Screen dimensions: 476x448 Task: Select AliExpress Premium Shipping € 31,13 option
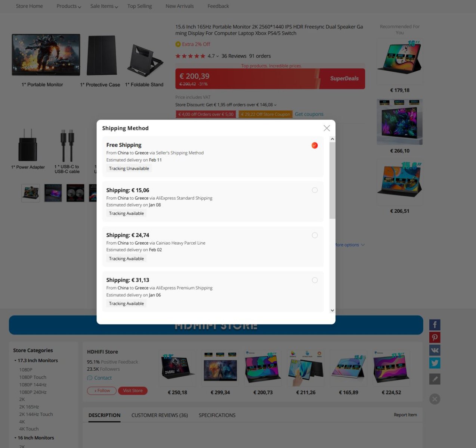pos(315,280)
